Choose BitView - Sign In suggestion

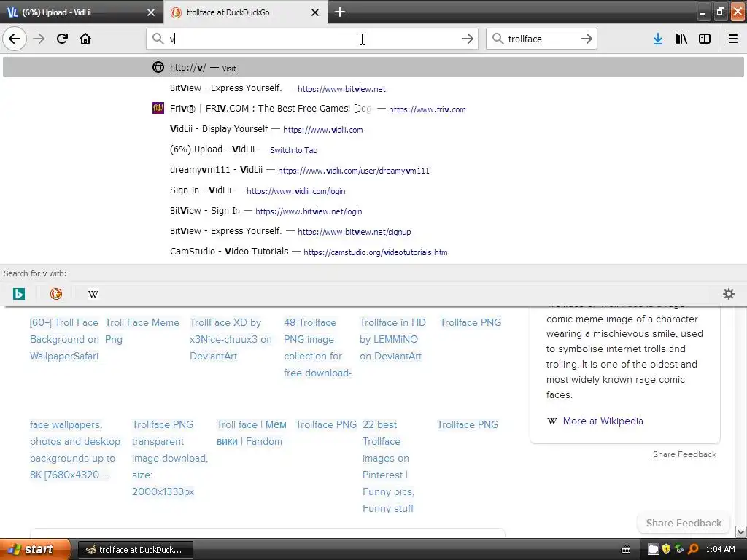coord(373,211)
